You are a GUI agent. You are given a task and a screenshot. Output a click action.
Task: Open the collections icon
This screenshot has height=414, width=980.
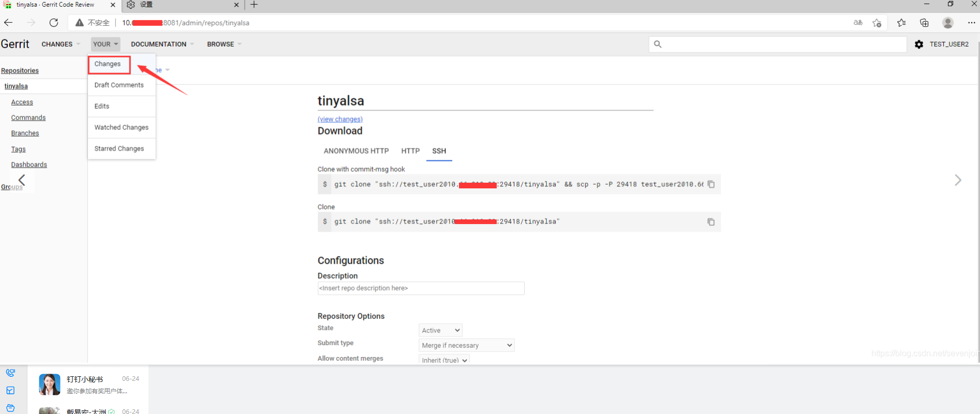[924, 23]
